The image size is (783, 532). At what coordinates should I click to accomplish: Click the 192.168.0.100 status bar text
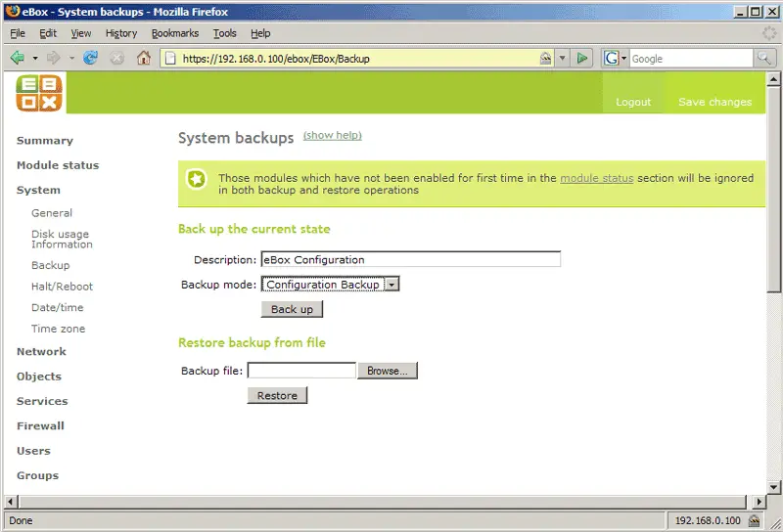point(708,520)
